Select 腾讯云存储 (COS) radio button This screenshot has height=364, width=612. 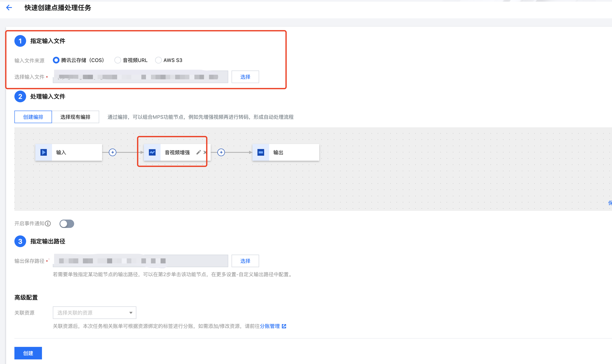click(x=56, y=60)
